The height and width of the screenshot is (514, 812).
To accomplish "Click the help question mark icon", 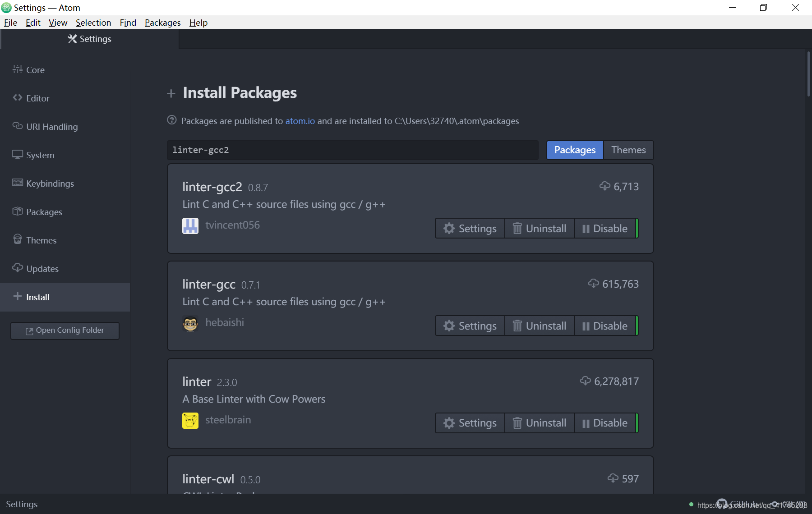I will [x=172, y=120].
